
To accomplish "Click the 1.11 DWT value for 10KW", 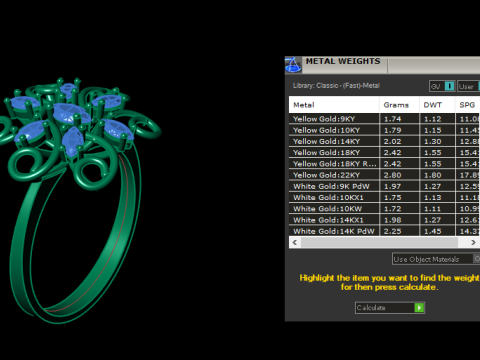I will coord(433,209).
